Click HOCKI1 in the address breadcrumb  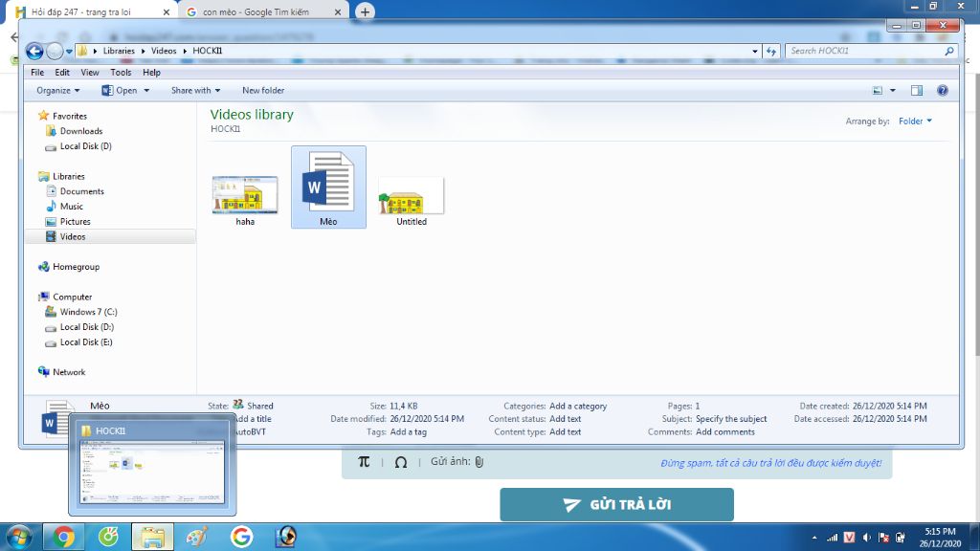coord(208,52)
